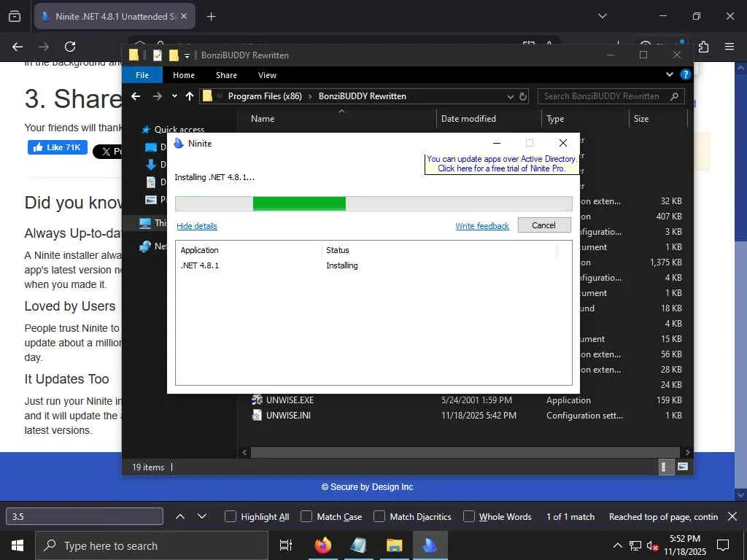The image size is (747, 560).
Task: Show hidden system tray icons
Action: (617, 545)
